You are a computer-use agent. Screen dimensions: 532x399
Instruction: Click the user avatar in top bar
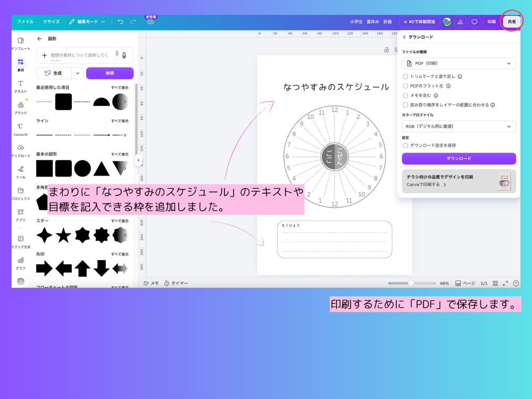tap(447, 22)
